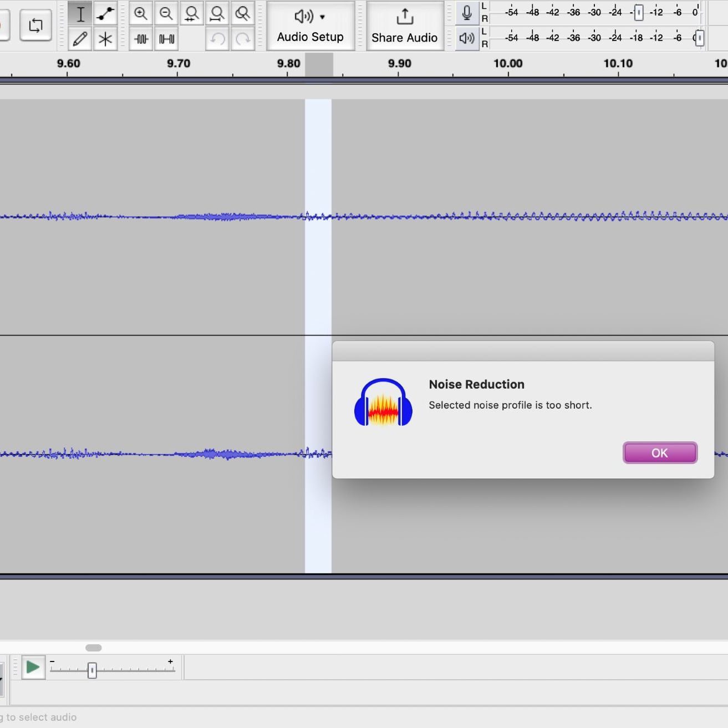Fit project to width
728x728 pixels.
217,14
